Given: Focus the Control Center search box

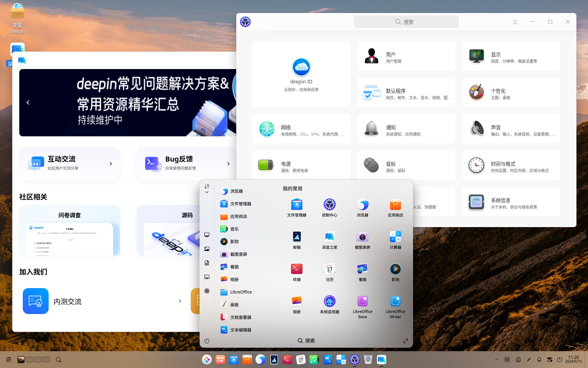Looking at the screenshot, I should (x=406, y=22).
